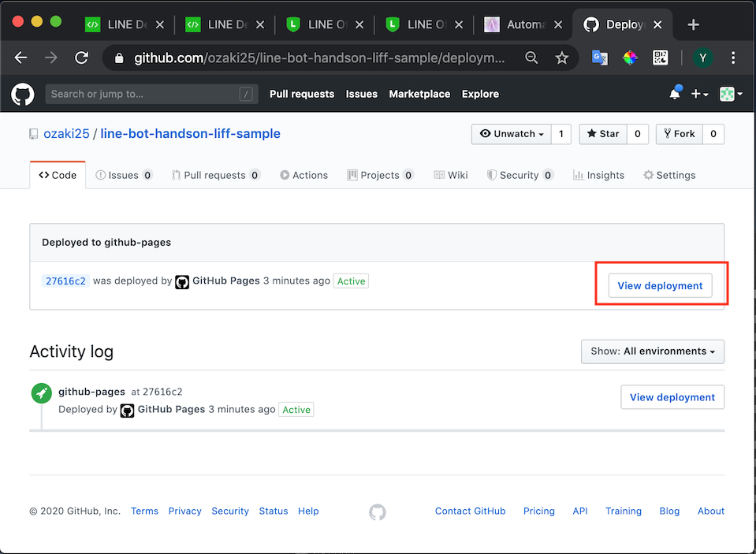Close the Automa browser tab

point(558,24)
